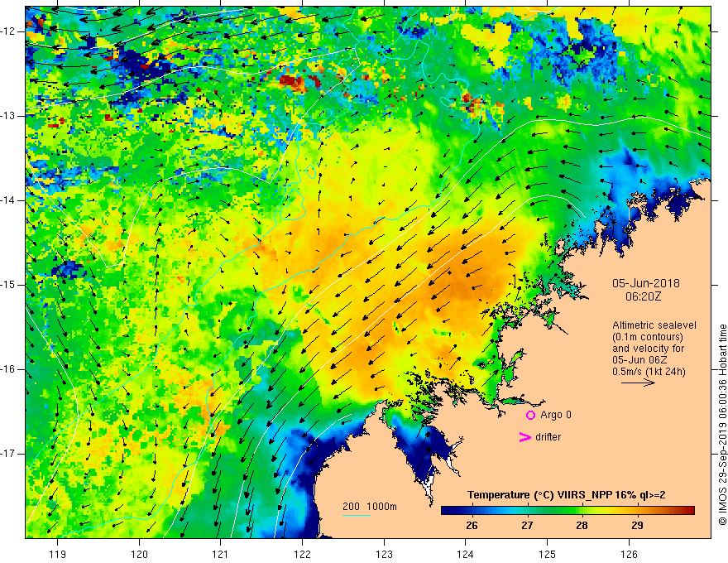Click the 06:20Z time label
Screen dimensions: 728x563
click(643, 296)
